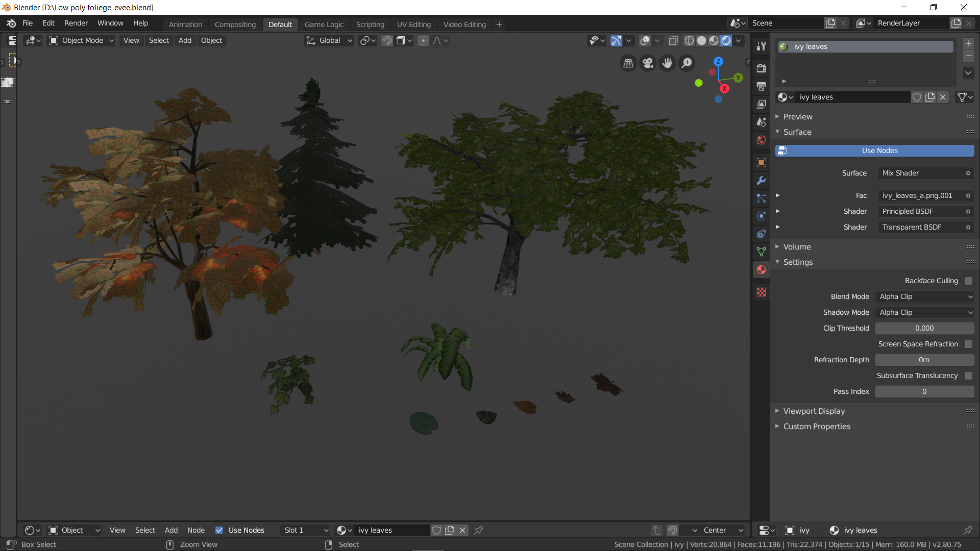The width and height of the screenshot is (980, 551).
Task: Rename material in the ivy leaves name field
Action: click(852, 97)
